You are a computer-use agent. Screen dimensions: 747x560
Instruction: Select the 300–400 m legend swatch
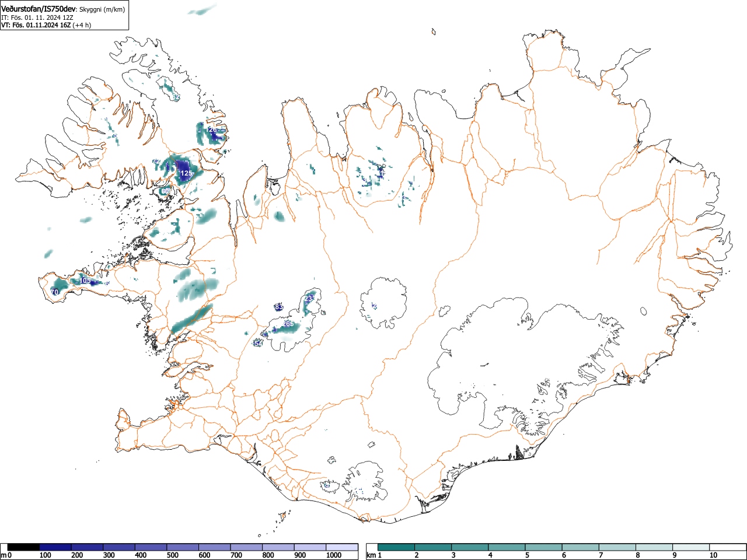point(119,547)
